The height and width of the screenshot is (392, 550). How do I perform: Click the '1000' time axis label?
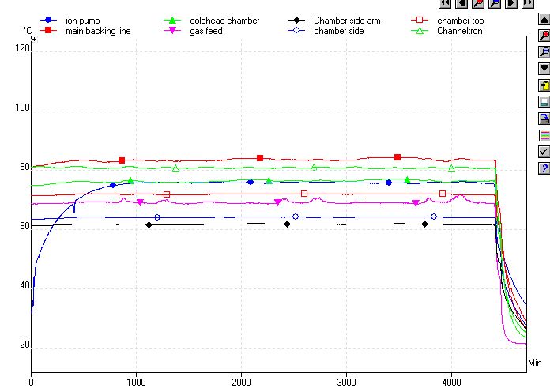(136, 382)
